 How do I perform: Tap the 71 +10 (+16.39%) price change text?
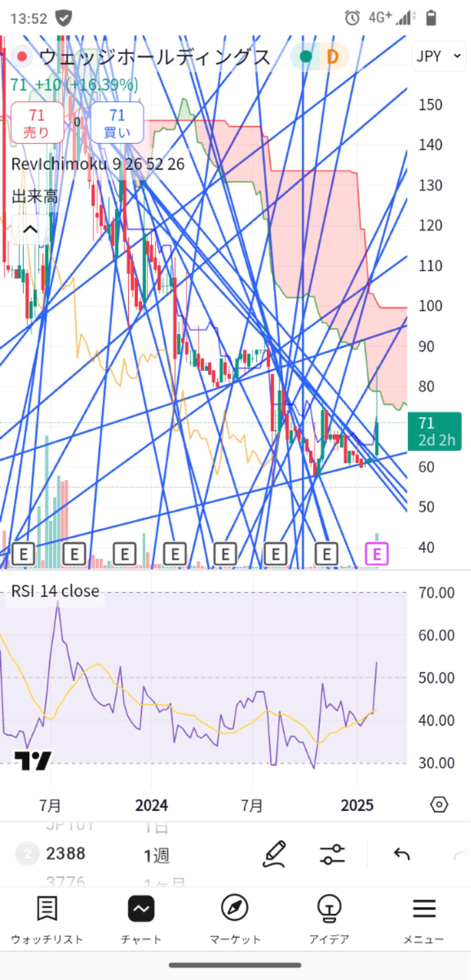tap(74, 84)
